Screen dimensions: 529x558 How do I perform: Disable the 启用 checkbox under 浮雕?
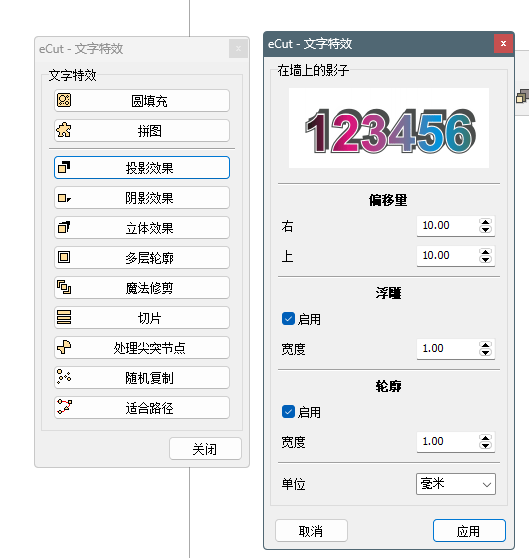click(x=288, y=319)
